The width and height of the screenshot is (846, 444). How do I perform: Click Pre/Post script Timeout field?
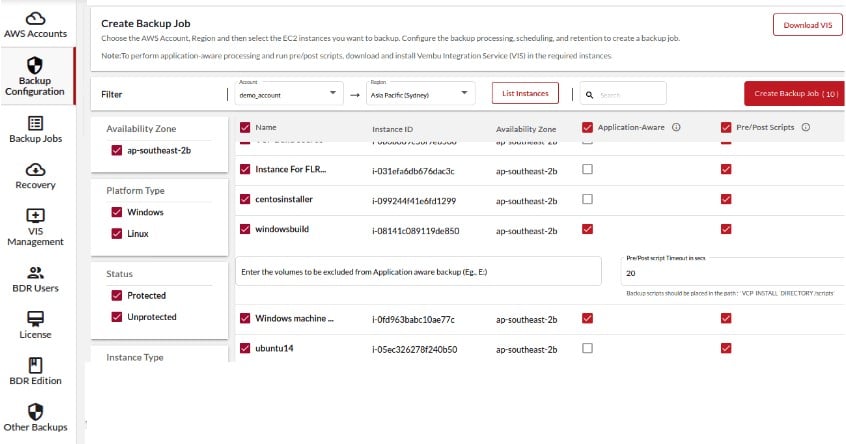coord(731,273)
